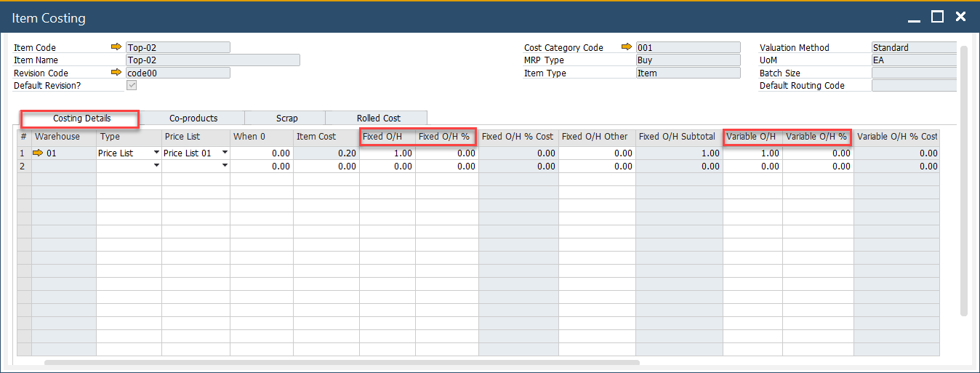Click row 1 Fixed O/H Subtotal value
Screen dimensions: 980x373
[x=679, y=153]
